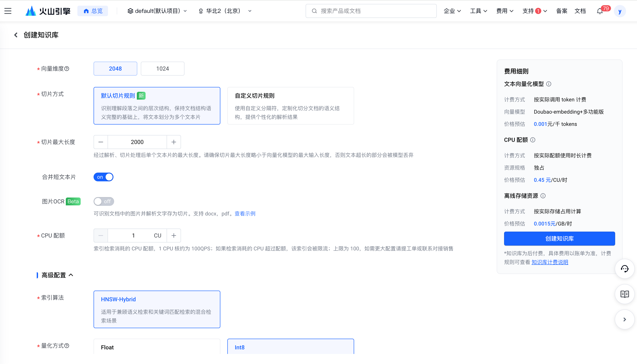This screenshot has height=364, width=637.
Task: Expand the 企业 menu
Action: pos(452,11)
